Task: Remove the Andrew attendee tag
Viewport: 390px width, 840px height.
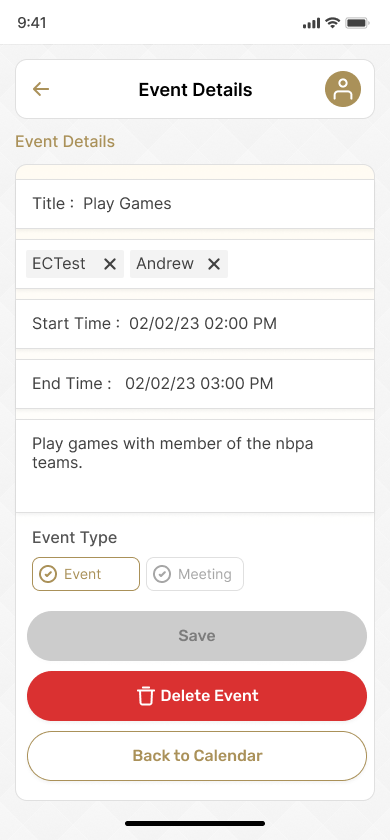Action: pyautogui.click(x=214, y=264)
